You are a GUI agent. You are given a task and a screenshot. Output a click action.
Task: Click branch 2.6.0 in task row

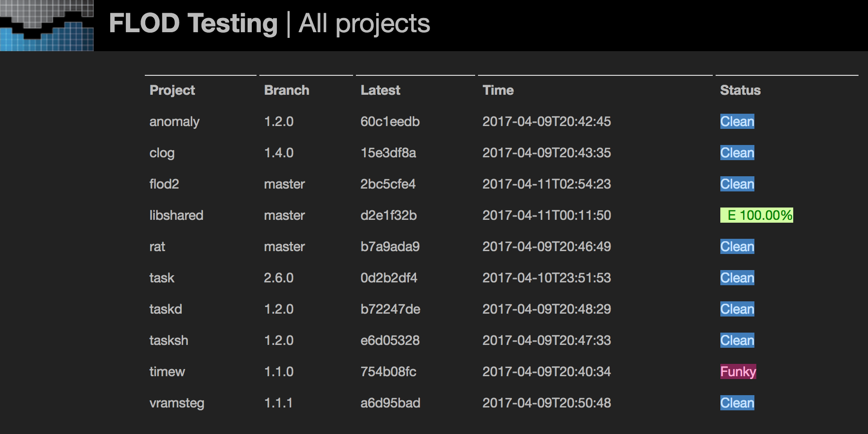tap(279, 278)
